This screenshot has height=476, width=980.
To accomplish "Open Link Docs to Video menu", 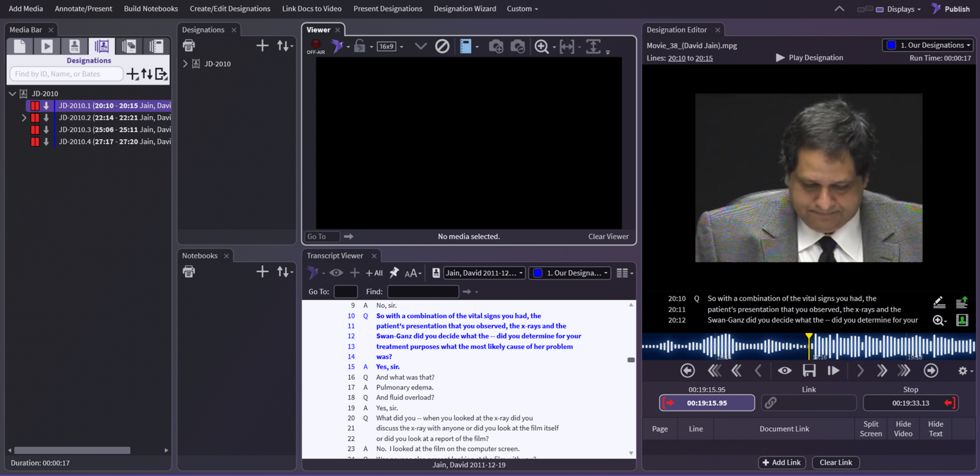I will tap(311, 8).
